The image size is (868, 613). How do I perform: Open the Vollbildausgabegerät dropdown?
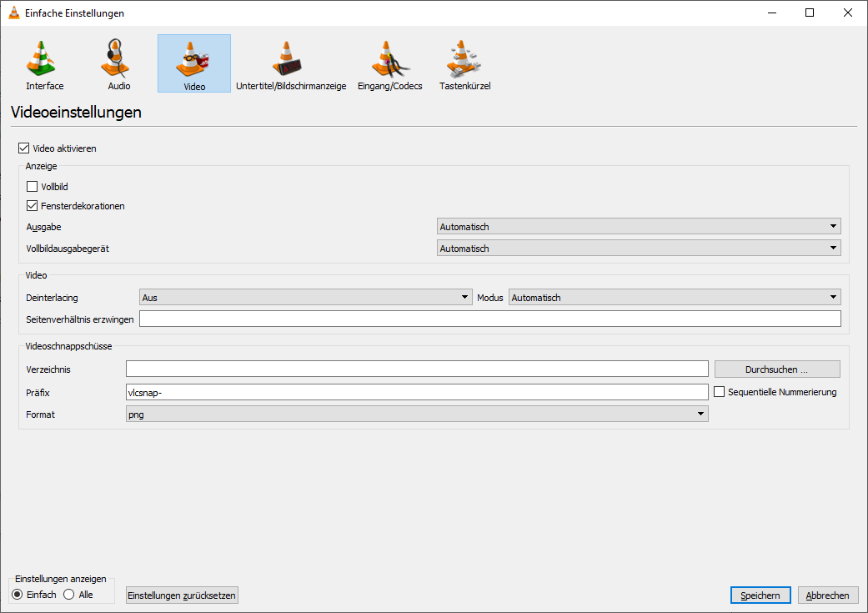[832, 248]
